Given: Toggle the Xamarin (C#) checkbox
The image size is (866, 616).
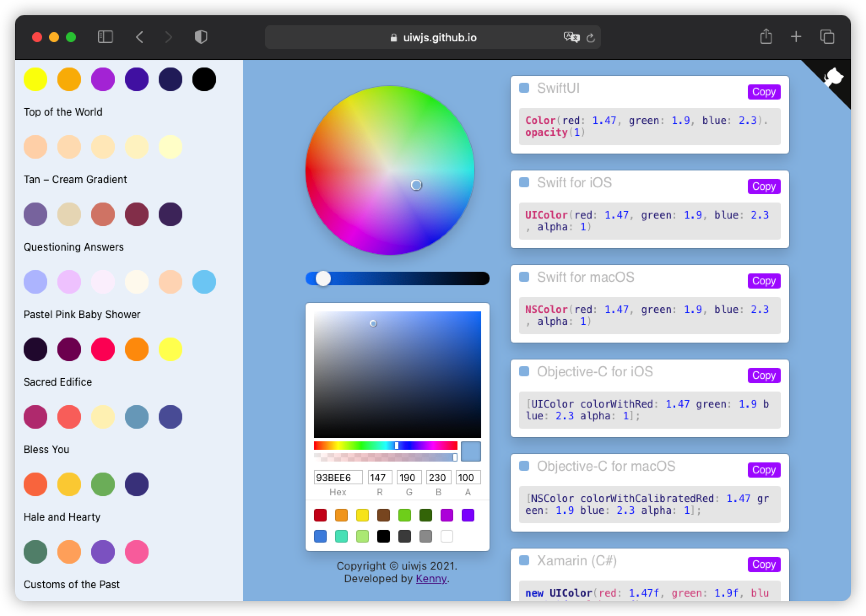Looking at the screenshot, I should pyautogui.click(x=525, y=561).
